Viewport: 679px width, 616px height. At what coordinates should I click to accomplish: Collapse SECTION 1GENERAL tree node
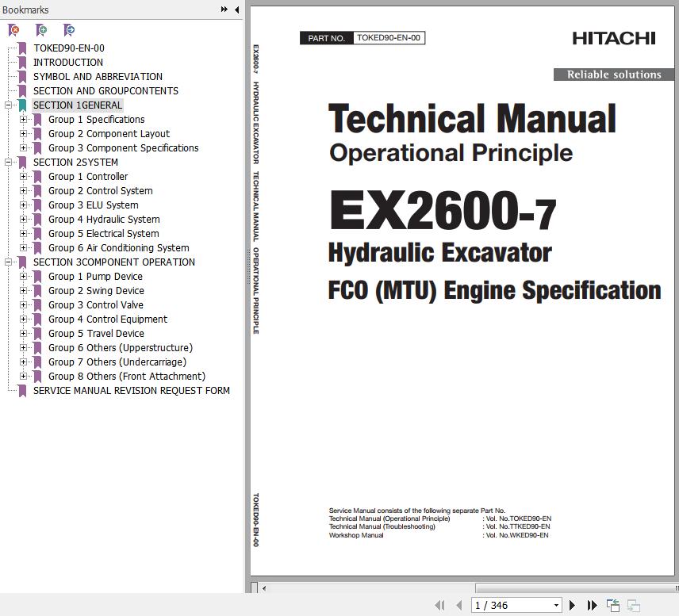point(9,105)
